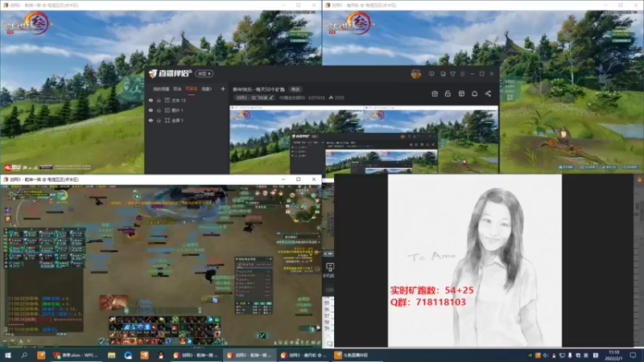
Task: Select the 图片 1 image source row
Action: [187, 110]
